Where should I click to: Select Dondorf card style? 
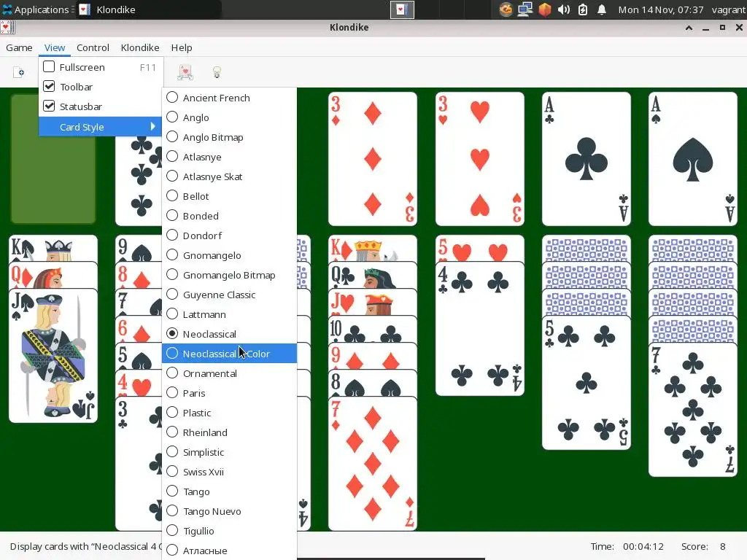229,236
